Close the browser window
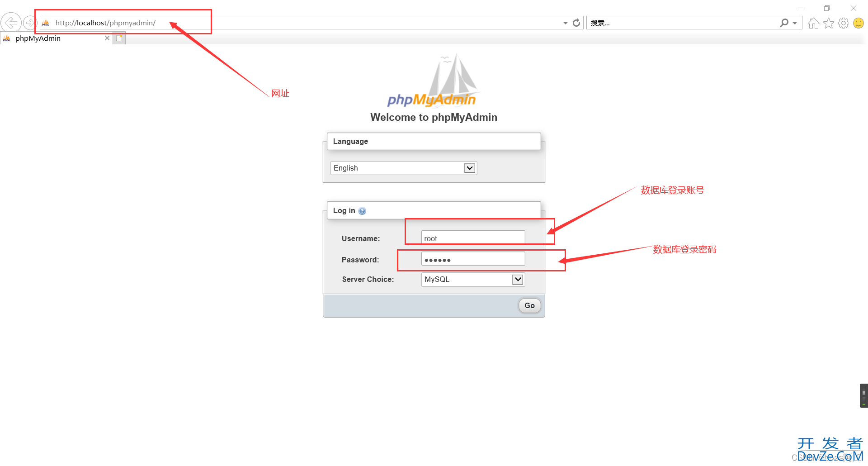Screen dimensions: 868x466 pyautogui.click(x=854, y=8)
